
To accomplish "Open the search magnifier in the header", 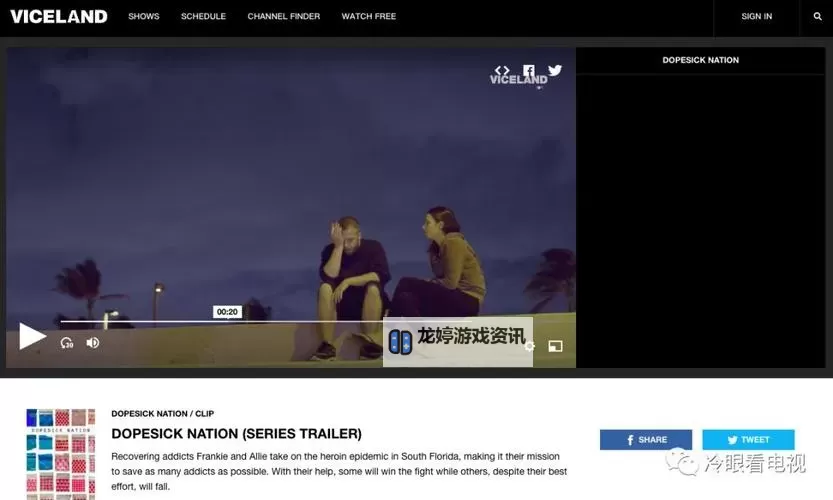I will 817,17.
